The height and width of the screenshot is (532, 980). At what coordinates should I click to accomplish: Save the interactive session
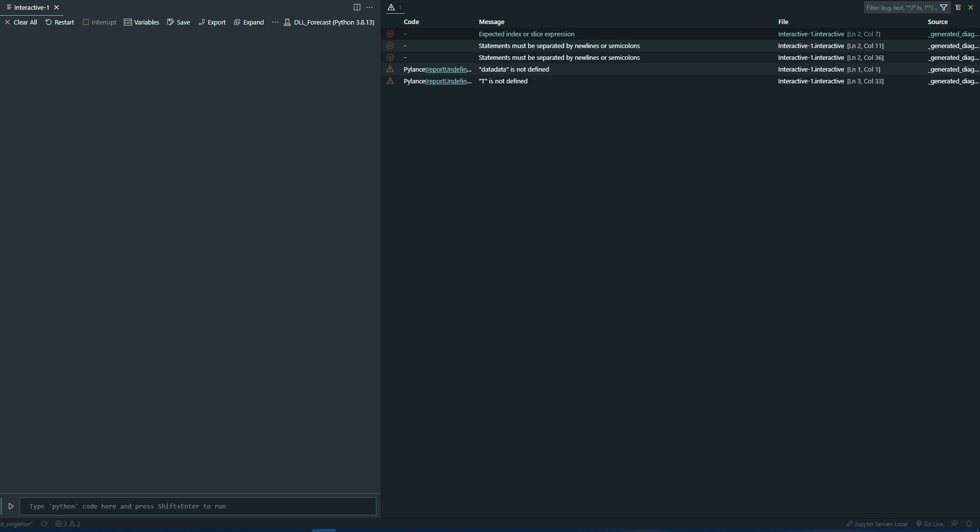point(179,22)
